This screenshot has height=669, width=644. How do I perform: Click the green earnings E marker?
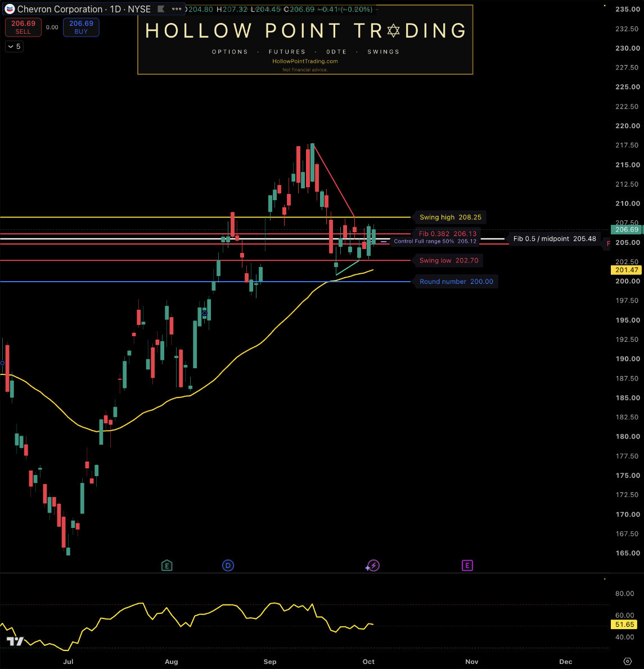click(x=167, y=566)
